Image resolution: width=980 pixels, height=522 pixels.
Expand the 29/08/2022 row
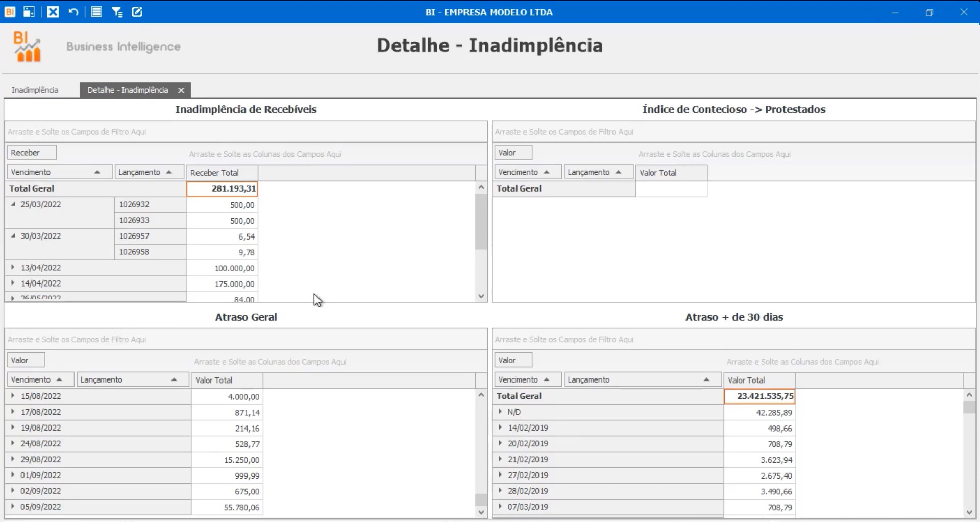click(x=13, y=459)
